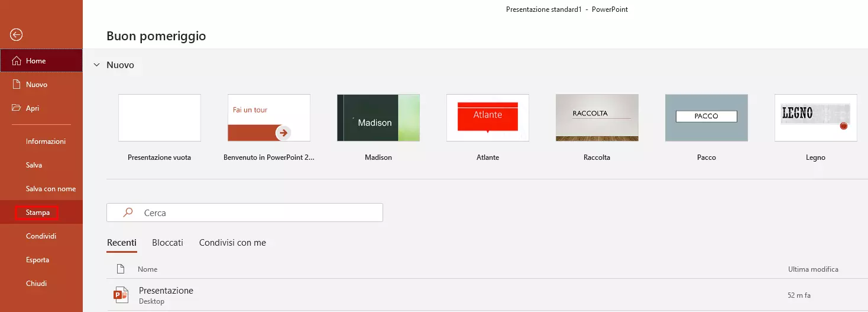Viewport: 868px width, 312px height.
Task: Choose the Legno template thumbnail
Action: [x=816, y=118]
